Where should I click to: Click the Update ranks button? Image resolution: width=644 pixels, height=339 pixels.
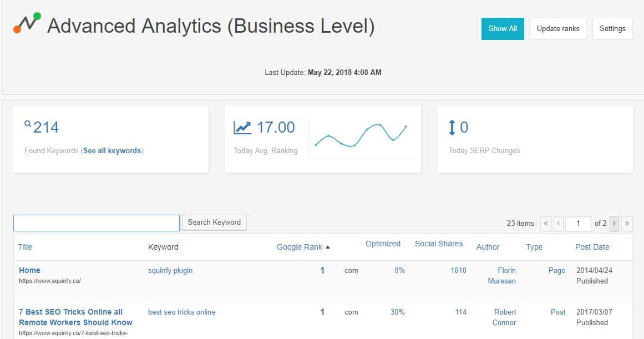[x=558, y=29]
